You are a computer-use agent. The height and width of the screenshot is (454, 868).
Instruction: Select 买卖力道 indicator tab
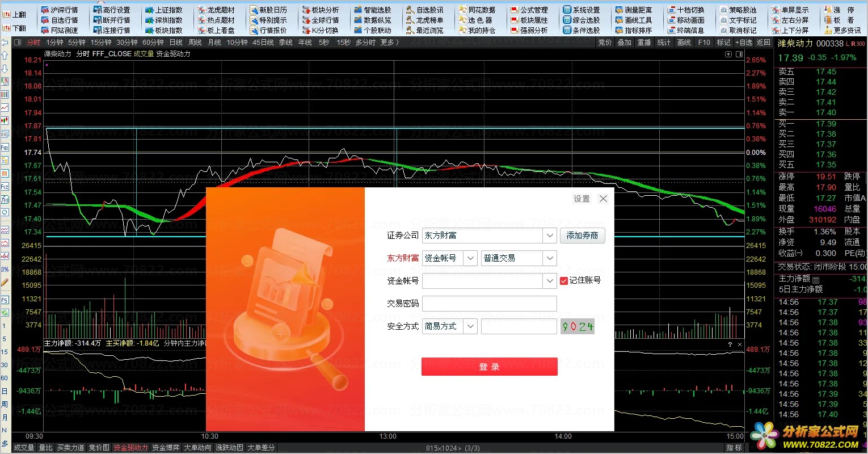point(70,448)
